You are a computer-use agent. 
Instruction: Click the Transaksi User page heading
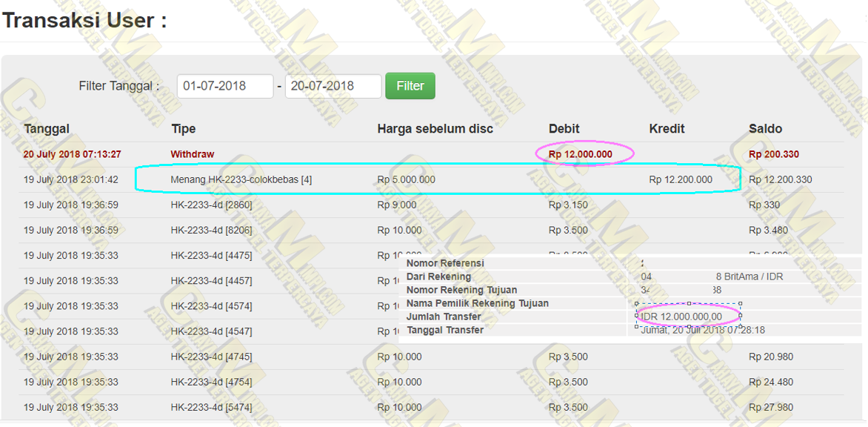pos(84,20)
